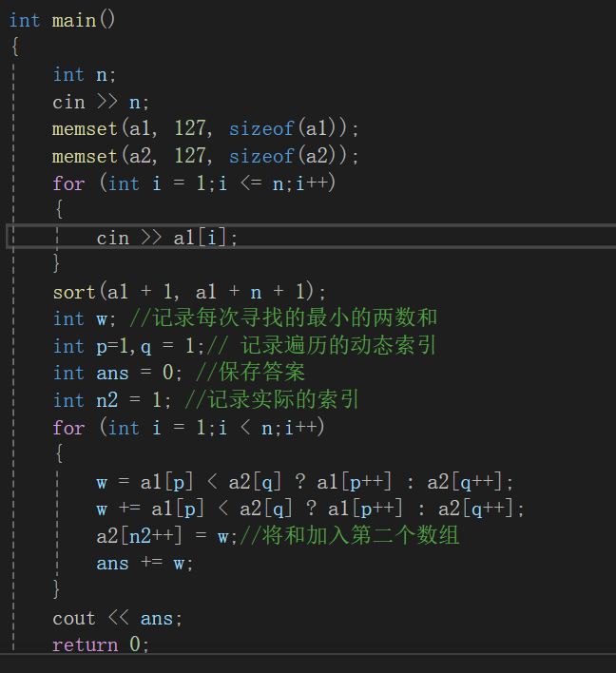The image size is (616, 673).
Task: Click the first sizeof keyword in memset(a1) line
Action: (x=261, y=128)
